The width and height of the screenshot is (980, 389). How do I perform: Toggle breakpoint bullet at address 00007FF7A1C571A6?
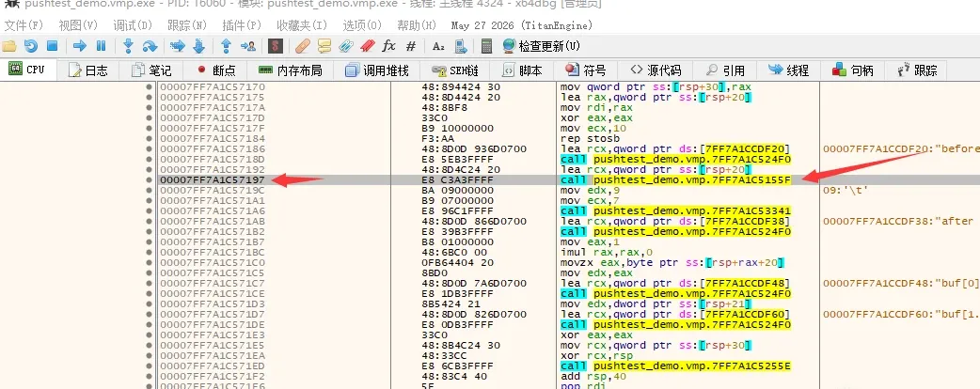tap(149, 211)
